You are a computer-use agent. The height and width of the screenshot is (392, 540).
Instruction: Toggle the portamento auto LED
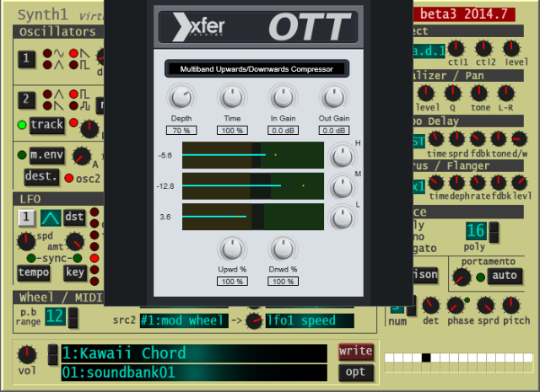pos(480,277)
